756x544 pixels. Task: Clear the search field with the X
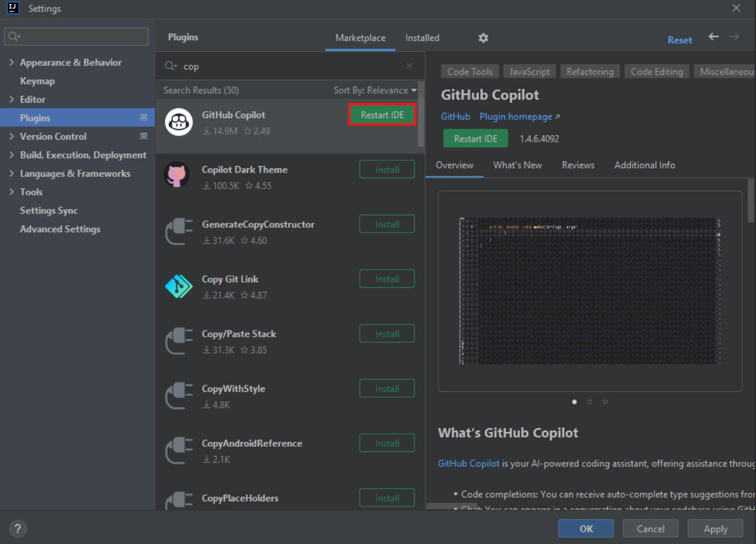(410, 66)
